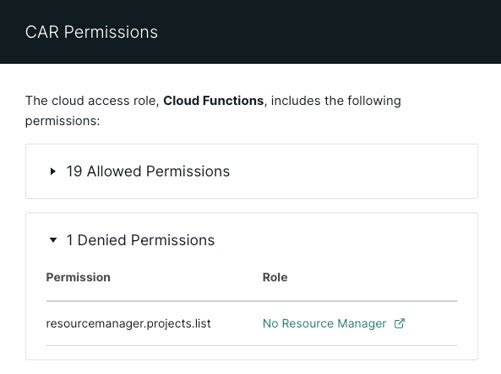Viewport: 501px width, 374px height.
Task: Click the bold Cloud Functions role name
Action: (213, 101)
